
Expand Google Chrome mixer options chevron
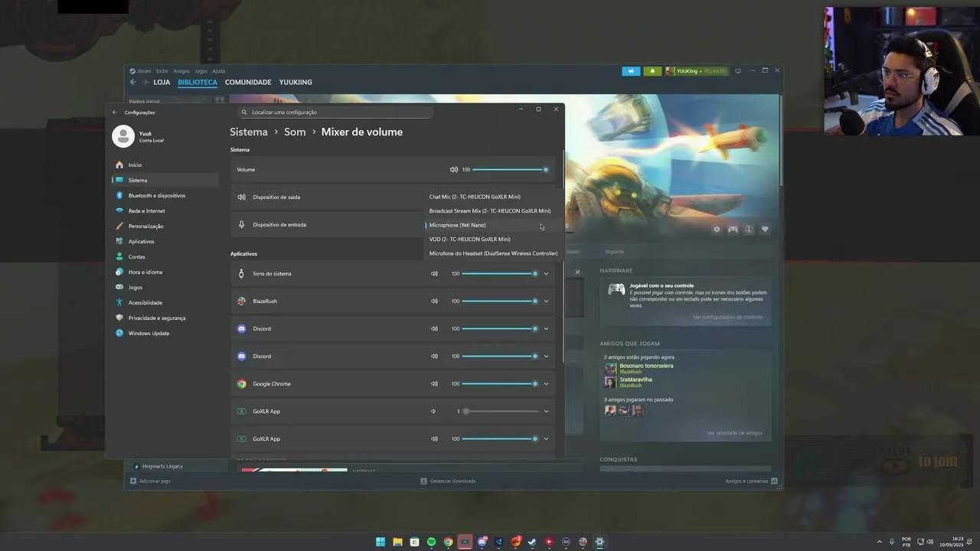(x=546, y=383)
